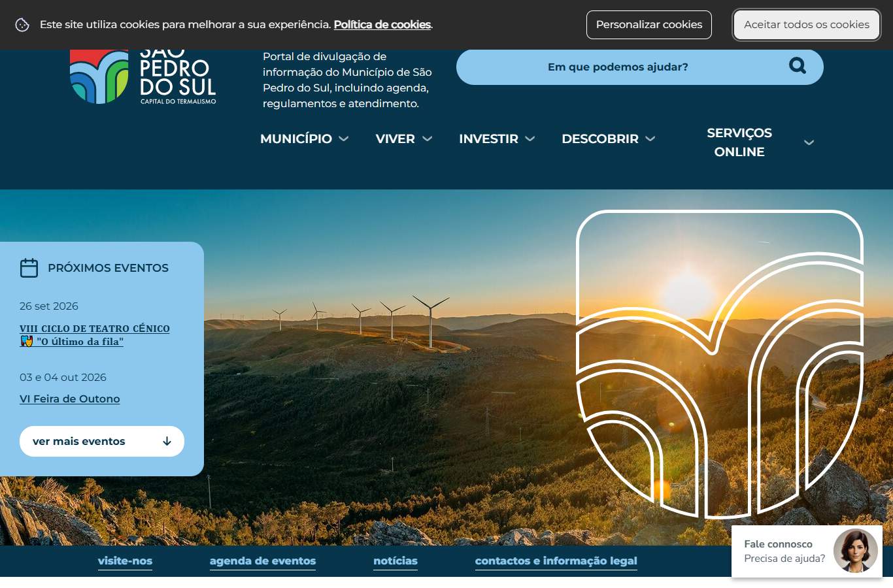Click the calendar icon beside Próximos Eventos

(29, 268)
